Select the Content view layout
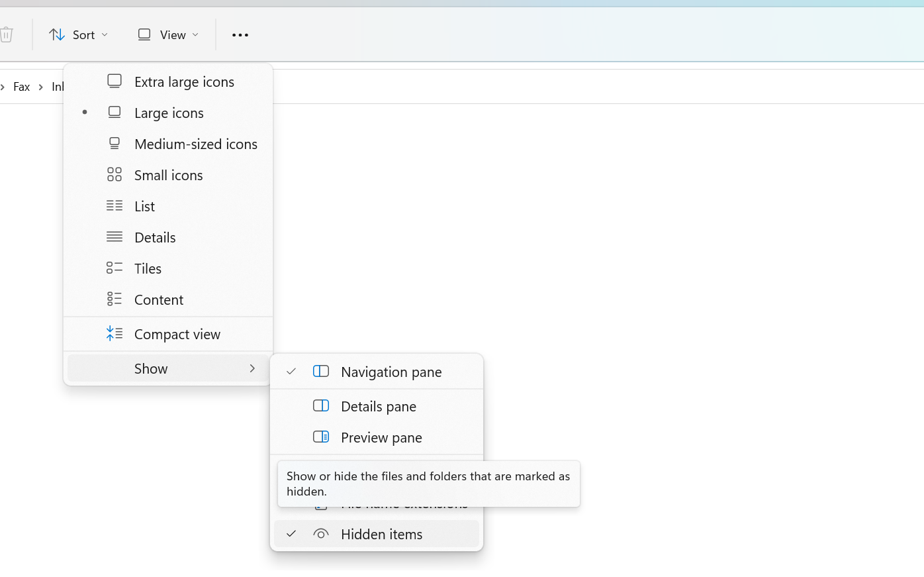Screen dimensions: 924x577 pyautogui.click(x=168, y=299)
